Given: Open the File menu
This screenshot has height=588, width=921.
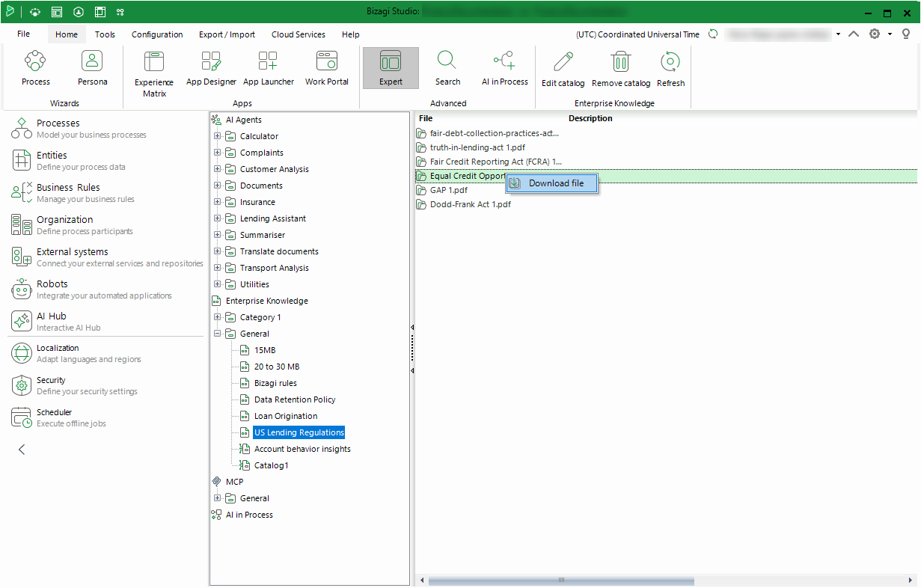Looking at the screenshot, I should [23, 34].
